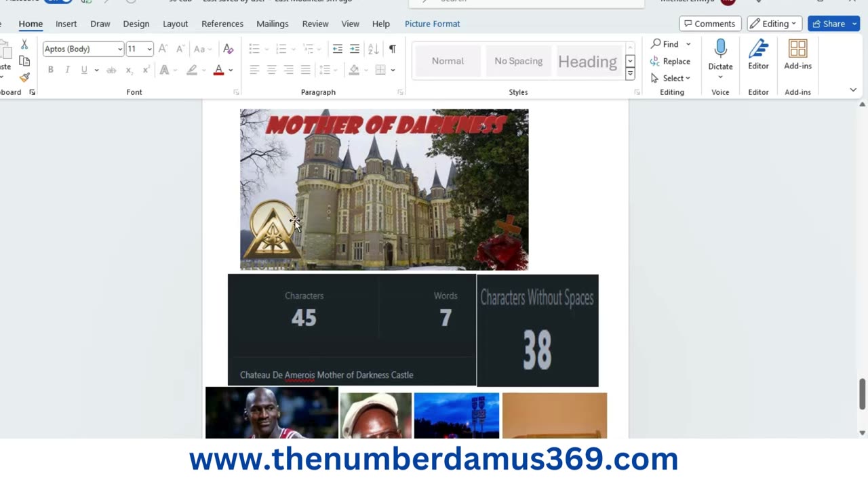The width and height of the screenshot is (868, 488).
Task: Expand the bullets list dropdown
Action: [x=267, y=49]
